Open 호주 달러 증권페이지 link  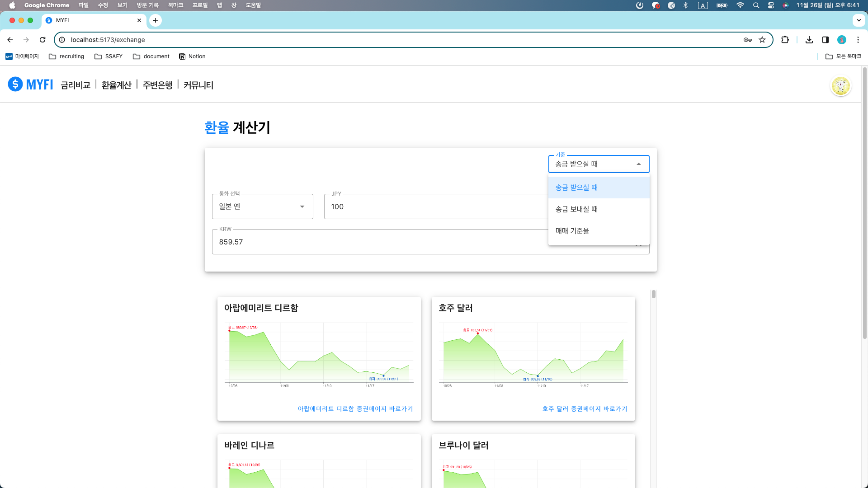click(x=584, y=408)
